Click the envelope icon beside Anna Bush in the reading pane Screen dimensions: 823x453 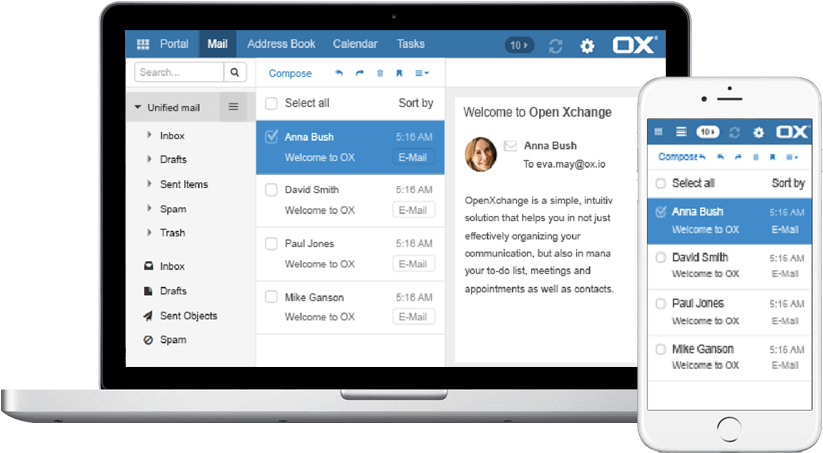coord(510,145)
